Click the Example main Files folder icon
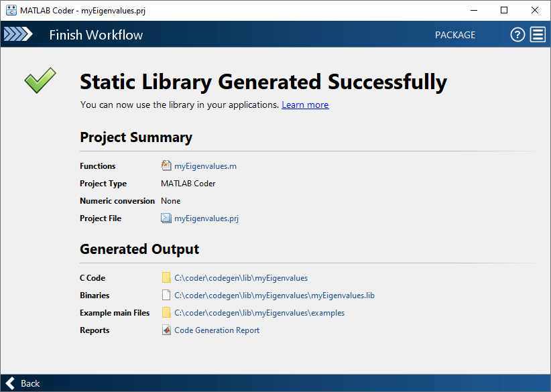This screenshot has width=551, height=392. (x=166, y=312)
